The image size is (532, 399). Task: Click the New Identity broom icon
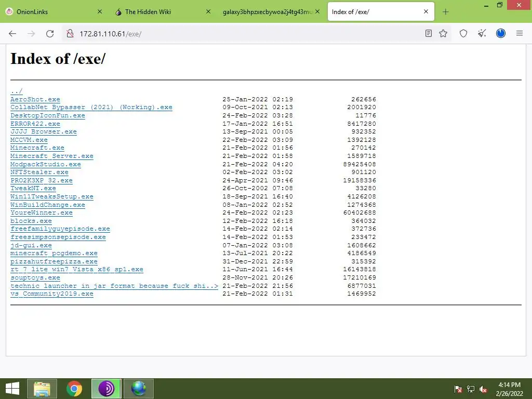coord(482,33)
